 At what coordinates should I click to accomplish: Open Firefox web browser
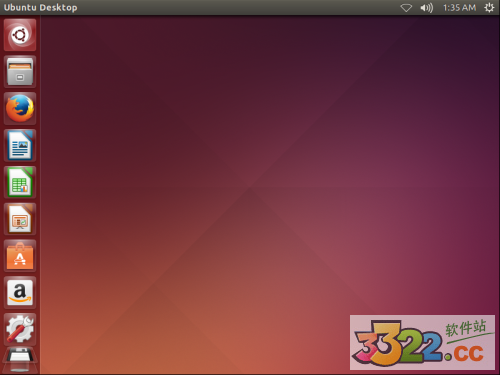pos(20,108)
